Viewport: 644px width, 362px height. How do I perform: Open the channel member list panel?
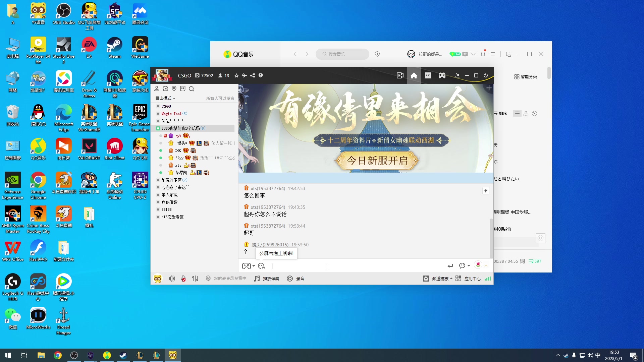pos(157,88)
